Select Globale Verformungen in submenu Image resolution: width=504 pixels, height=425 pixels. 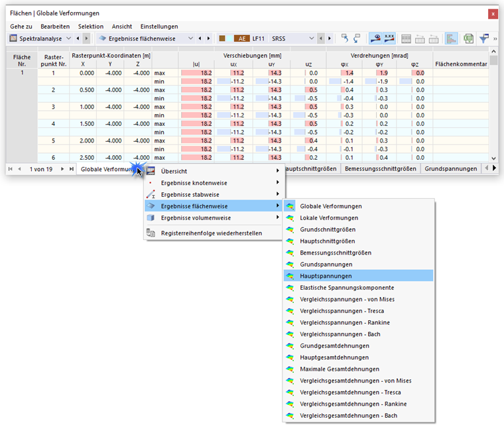coord(358,206)
